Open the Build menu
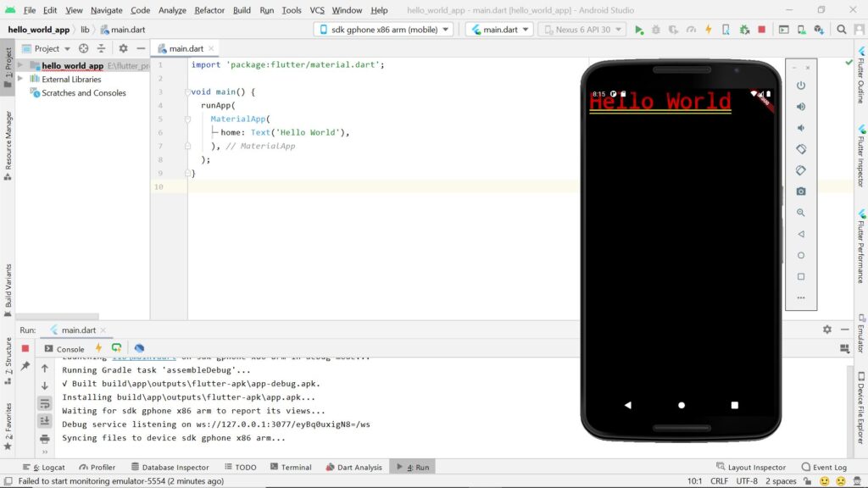868x488 pixels. click(242, 10)
